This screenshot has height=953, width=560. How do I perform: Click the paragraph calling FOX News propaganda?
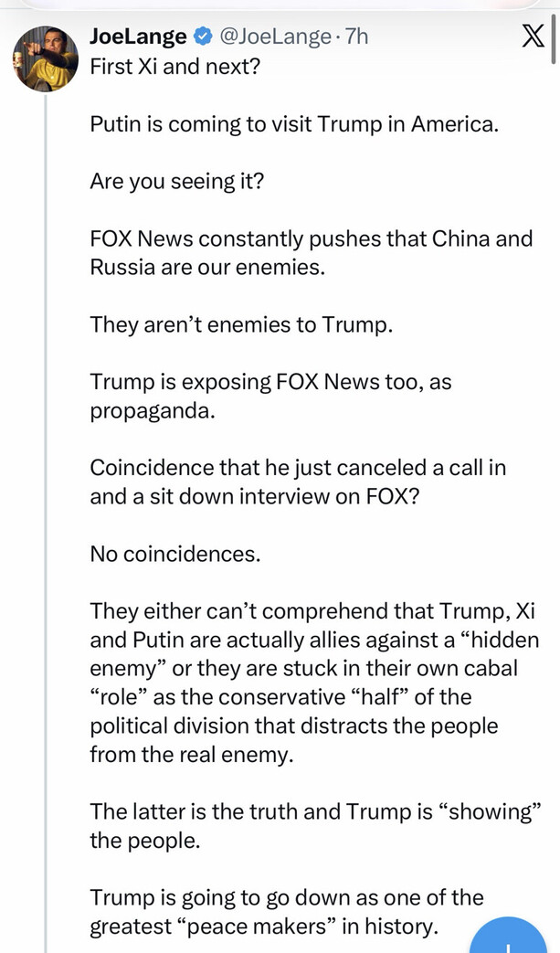pos(271,397)
